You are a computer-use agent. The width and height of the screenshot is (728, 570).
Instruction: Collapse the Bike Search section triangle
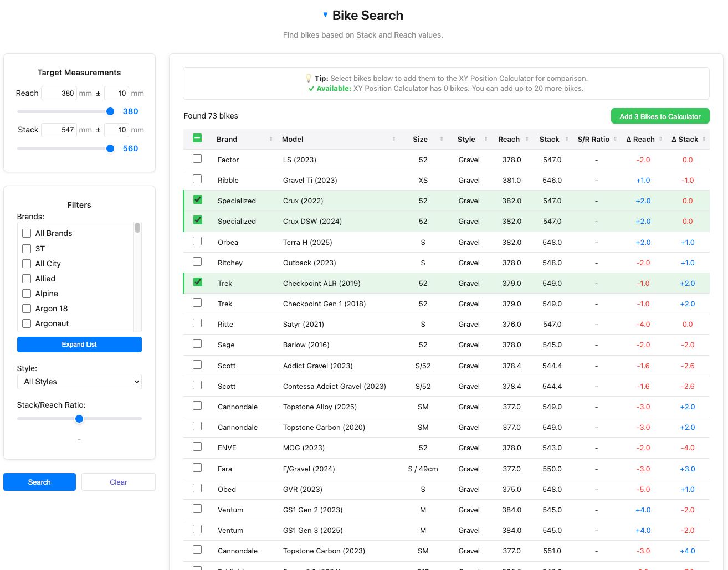tap(325, 15)
